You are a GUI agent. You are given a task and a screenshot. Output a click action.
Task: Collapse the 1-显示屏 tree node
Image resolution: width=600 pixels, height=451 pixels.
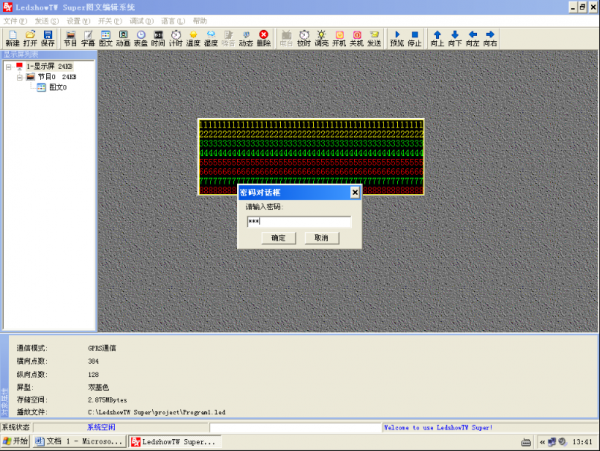tap(8, 66)
